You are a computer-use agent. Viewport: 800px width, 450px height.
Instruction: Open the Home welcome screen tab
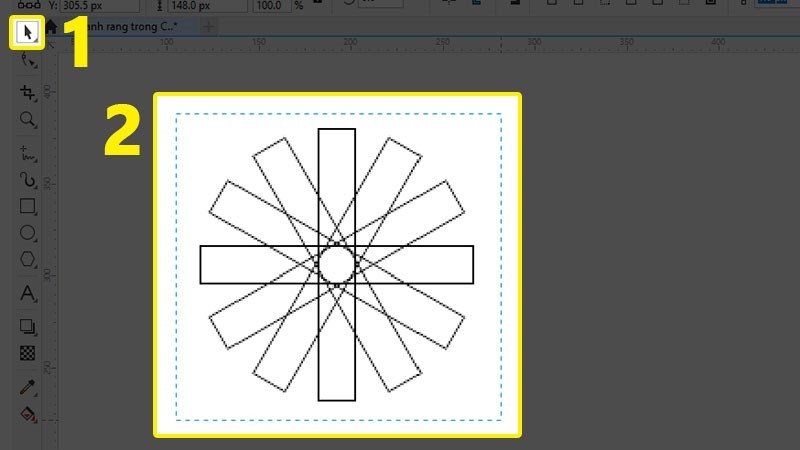pyautogui.click(x=51, y=27)
